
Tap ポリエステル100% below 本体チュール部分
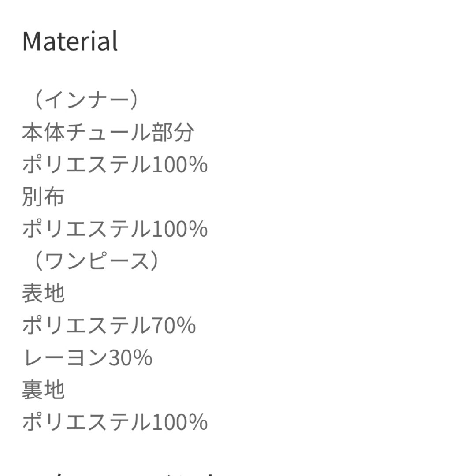click(115, 164)
